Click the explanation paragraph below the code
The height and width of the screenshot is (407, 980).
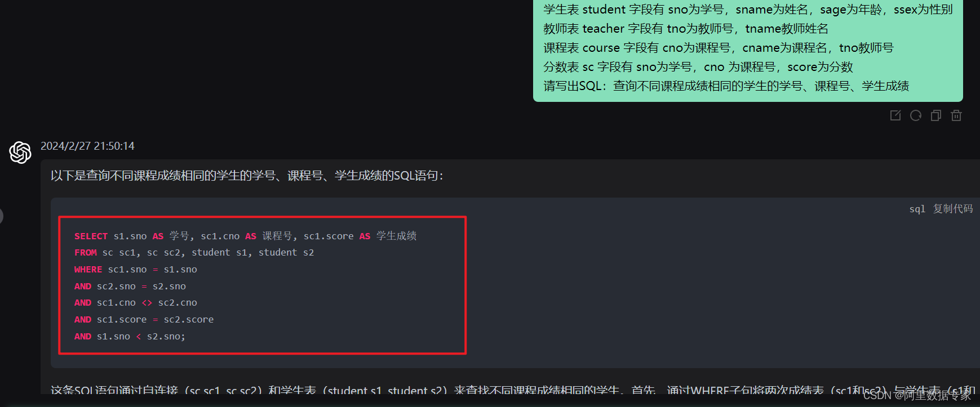coord(513,390)
